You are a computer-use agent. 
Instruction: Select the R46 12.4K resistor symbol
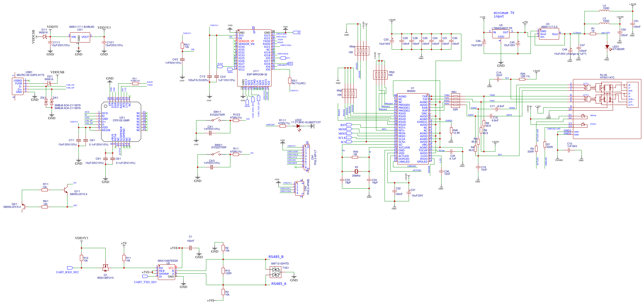tap(451, 130)
